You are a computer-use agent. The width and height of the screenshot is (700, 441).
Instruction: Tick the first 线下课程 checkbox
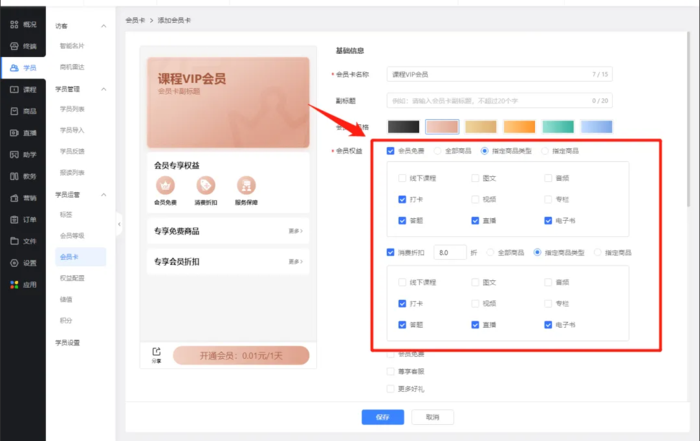[x=401, y=178]
